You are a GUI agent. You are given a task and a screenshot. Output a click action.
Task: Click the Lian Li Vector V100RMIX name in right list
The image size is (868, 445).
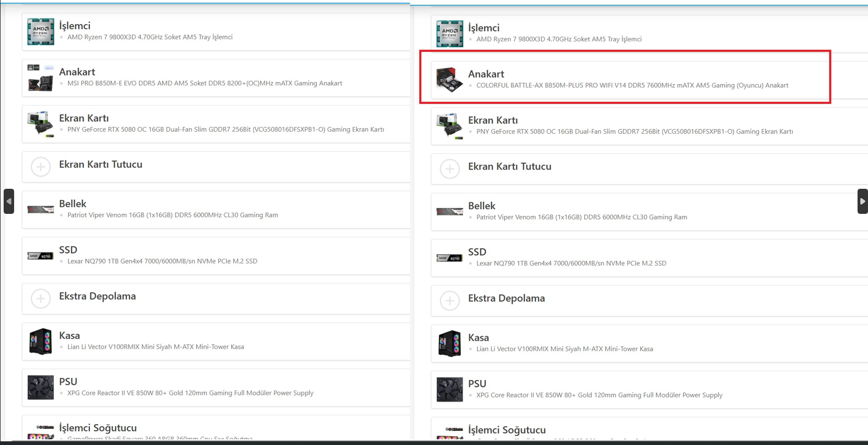point(564,349)
